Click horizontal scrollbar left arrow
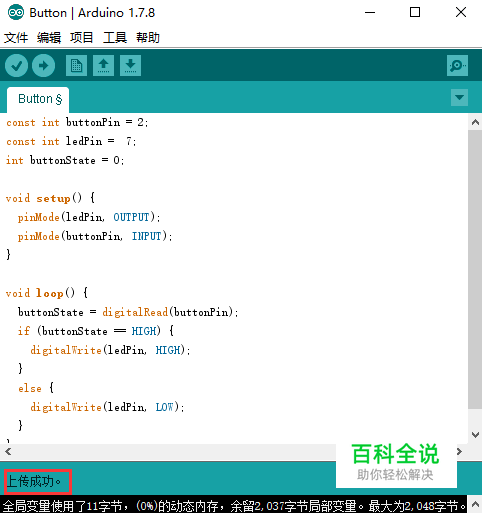 [x=8, y=452]
